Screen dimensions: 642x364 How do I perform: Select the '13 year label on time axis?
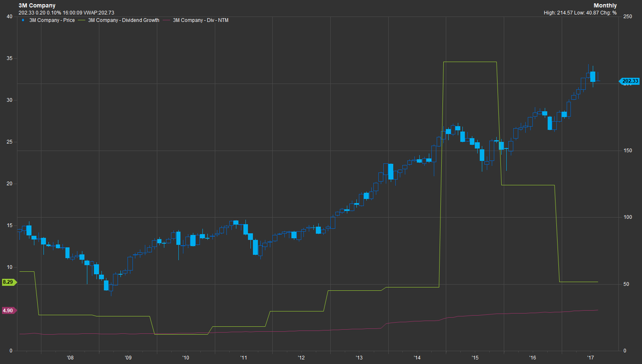[x=359, y=358]
